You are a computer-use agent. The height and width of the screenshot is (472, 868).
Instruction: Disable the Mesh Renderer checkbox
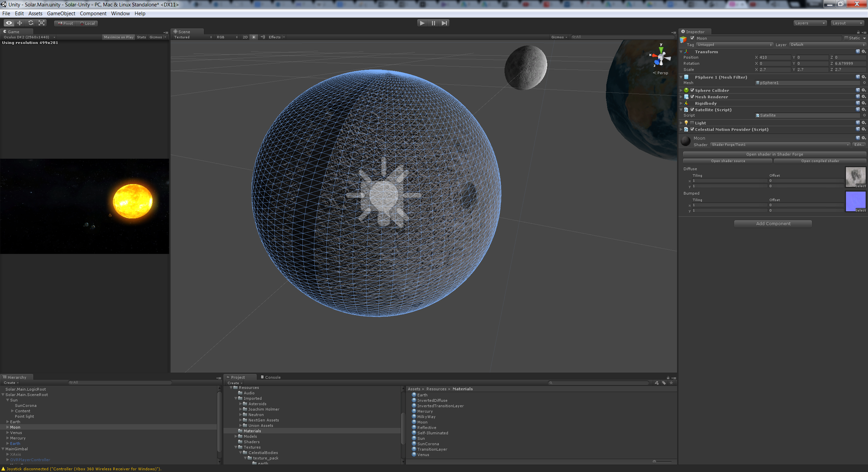[692, 97]
